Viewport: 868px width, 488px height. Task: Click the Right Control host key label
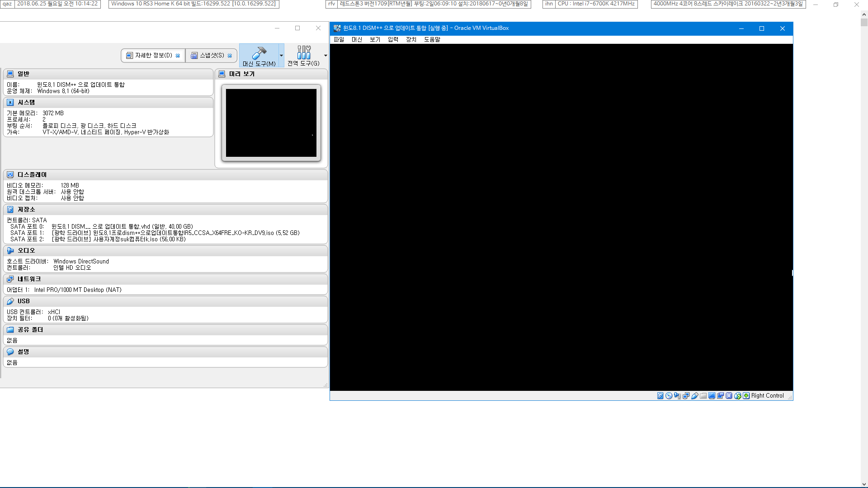tap(768, 396)
